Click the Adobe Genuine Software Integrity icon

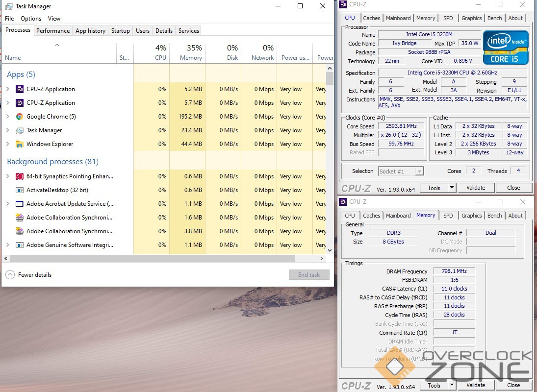pos(20,245)
